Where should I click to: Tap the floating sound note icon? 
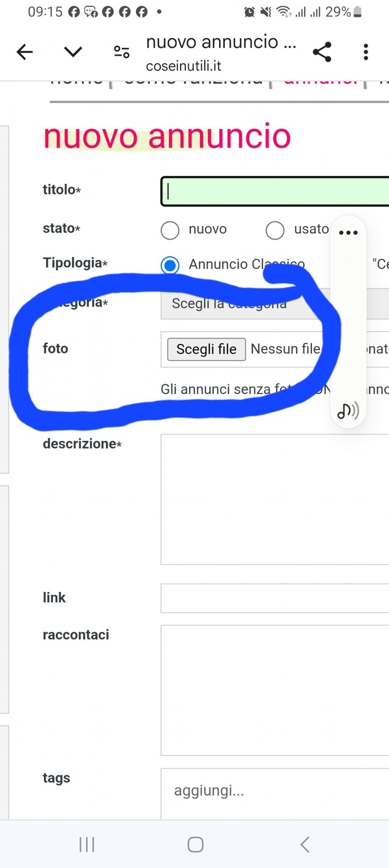348,410
